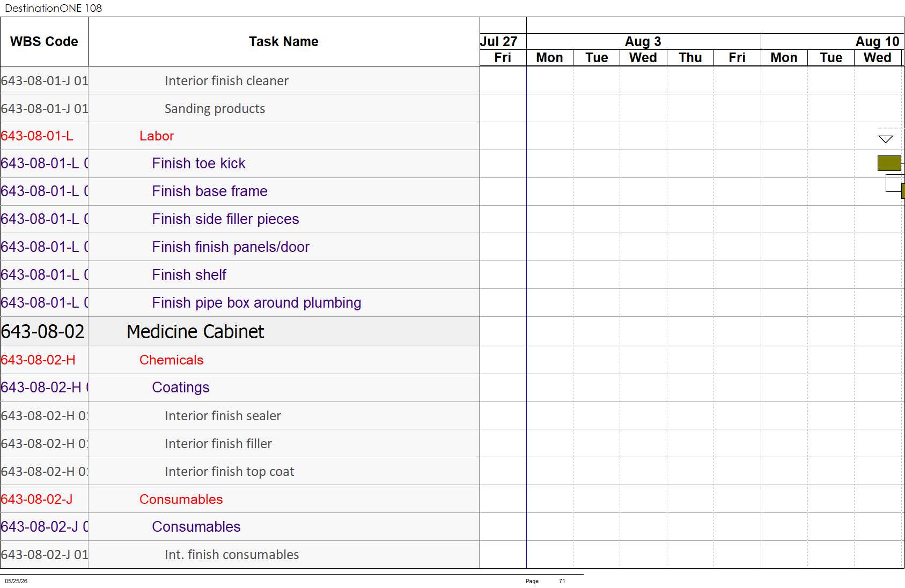
Task: Select the red Labor summary task
Action: coord(157,136)
